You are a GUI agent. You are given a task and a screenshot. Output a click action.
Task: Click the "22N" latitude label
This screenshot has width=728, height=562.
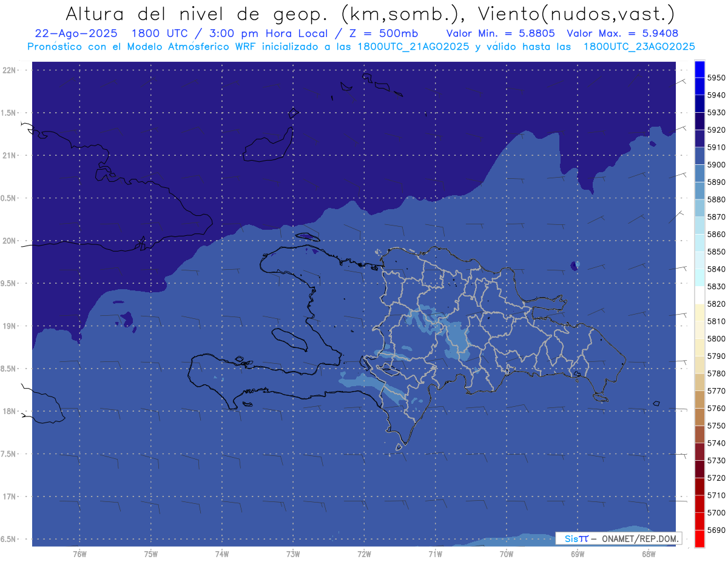(x=9, y=70)
